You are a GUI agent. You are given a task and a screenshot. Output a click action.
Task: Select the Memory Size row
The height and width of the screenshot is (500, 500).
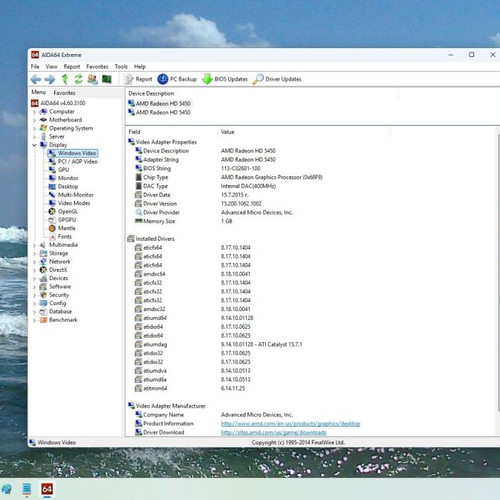(310, 221)
